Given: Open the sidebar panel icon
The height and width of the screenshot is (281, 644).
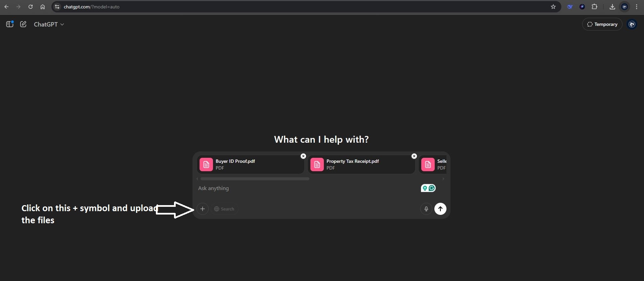Looking at the screenshot, I should (x=10, y=24).
